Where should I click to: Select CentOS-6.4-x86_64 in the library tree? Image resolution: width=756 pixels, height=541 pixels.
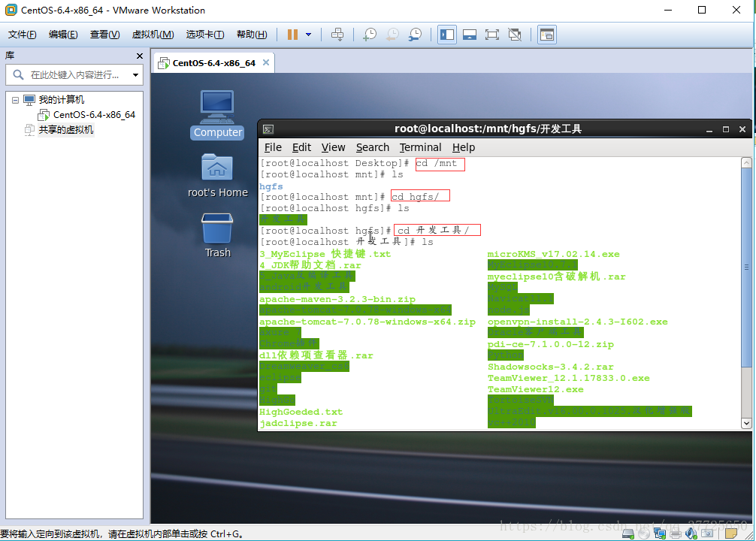point(94,115)
